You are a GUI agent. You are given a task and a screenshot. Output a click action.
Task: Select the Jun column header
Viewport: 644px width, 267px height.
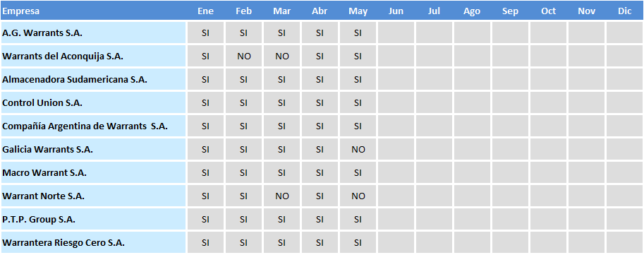point(396,11)
